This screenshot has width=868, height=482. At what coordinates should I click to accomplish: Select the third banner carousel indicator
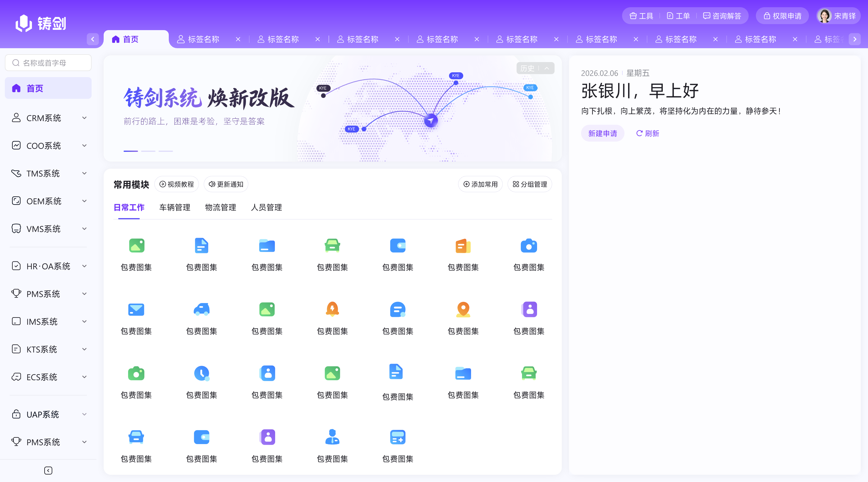[166, 151]
